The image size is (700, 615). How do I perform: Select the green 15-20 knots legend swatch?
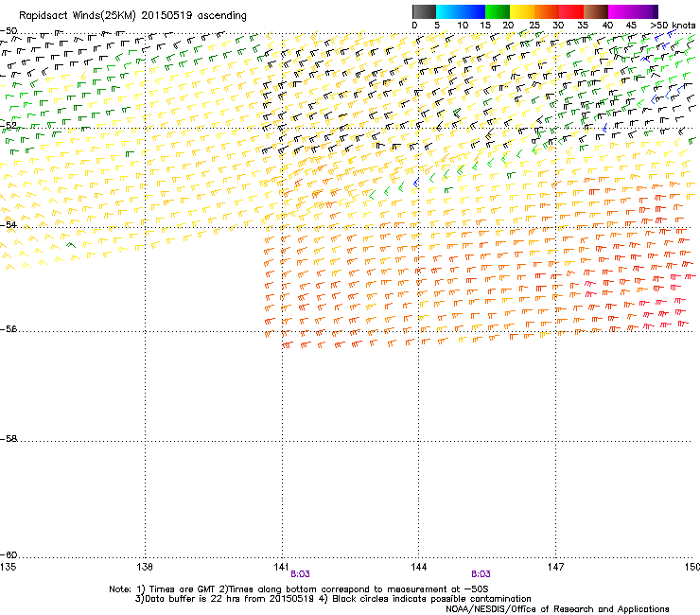point(498,11)
